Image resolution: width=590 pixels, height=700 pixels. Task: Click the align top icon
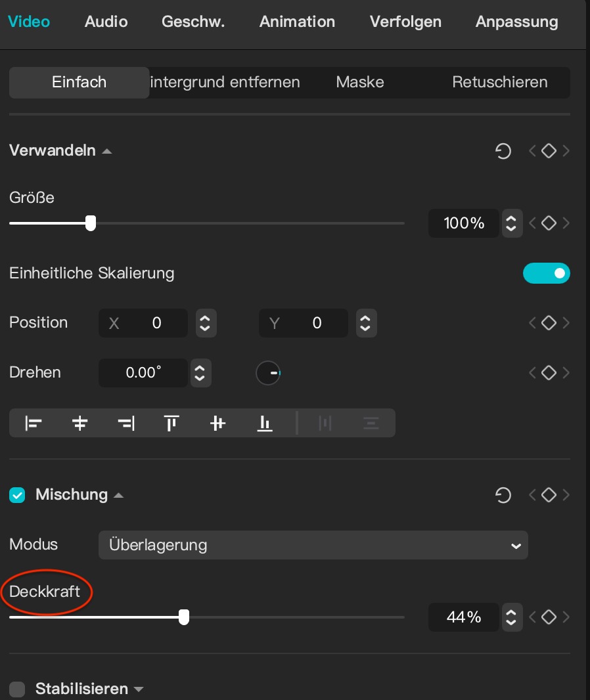pos(171,423)
